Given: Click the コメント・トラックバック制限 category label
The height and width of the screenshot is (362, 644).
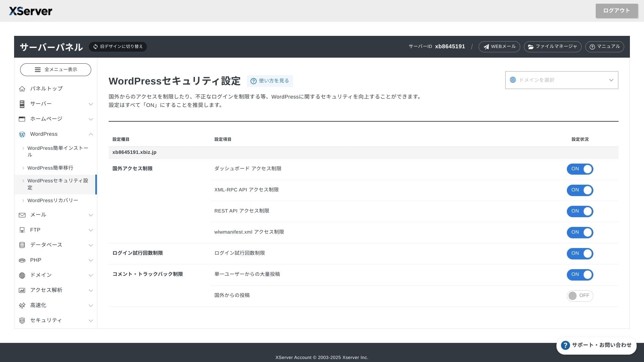Looking at the screenshot, I should (148, 274).
